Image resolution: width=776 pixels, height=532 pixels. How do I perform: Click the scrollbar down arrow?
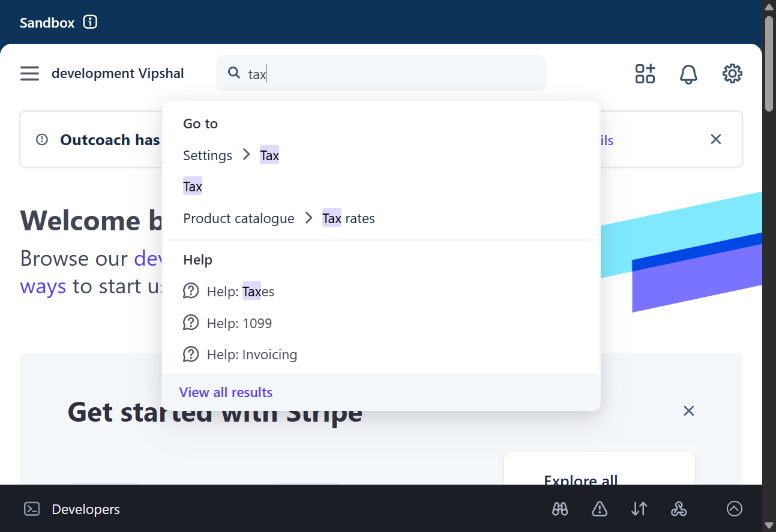[x=769, y=525]
